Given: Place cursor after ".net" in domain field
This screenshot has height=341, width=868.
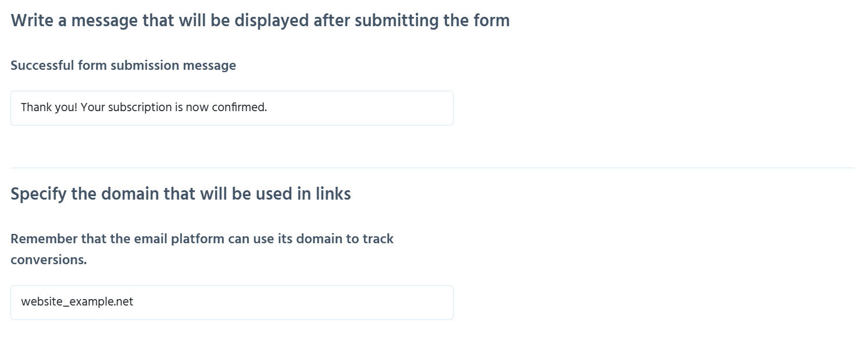Looking at the screenshot, I should click(x=134, y=303).
